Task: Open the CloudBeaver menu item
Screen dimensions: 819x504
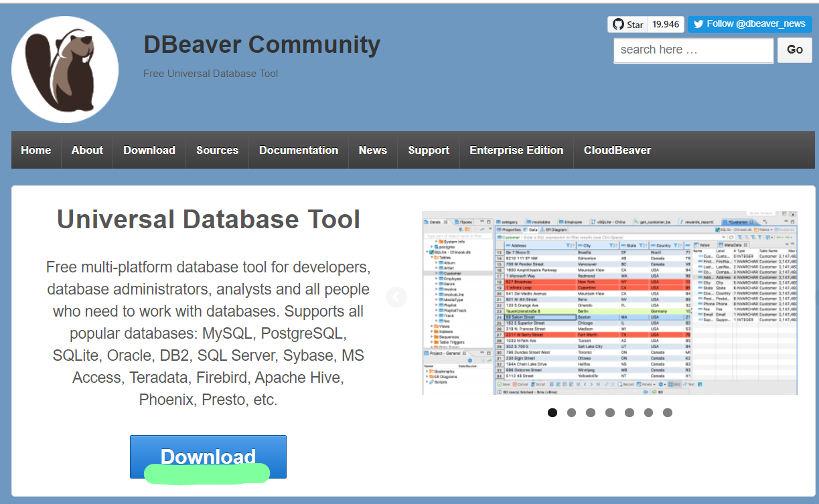Action: point(617,150)
